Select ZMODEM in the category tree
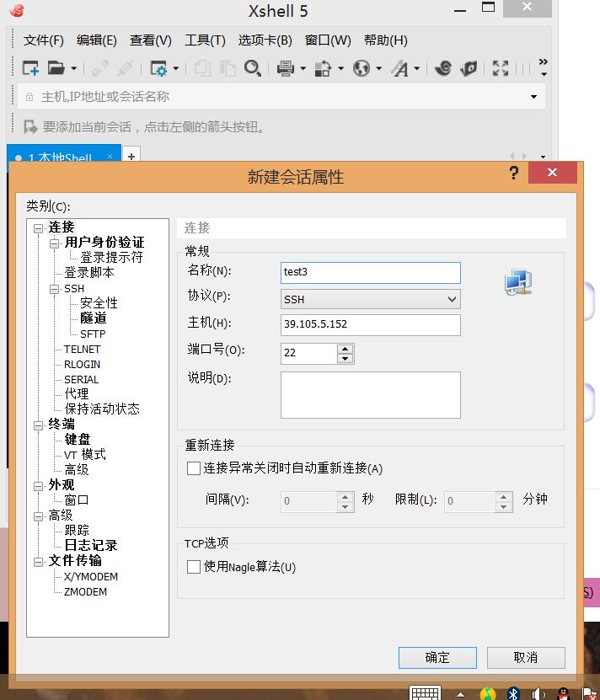 point(85,592)
